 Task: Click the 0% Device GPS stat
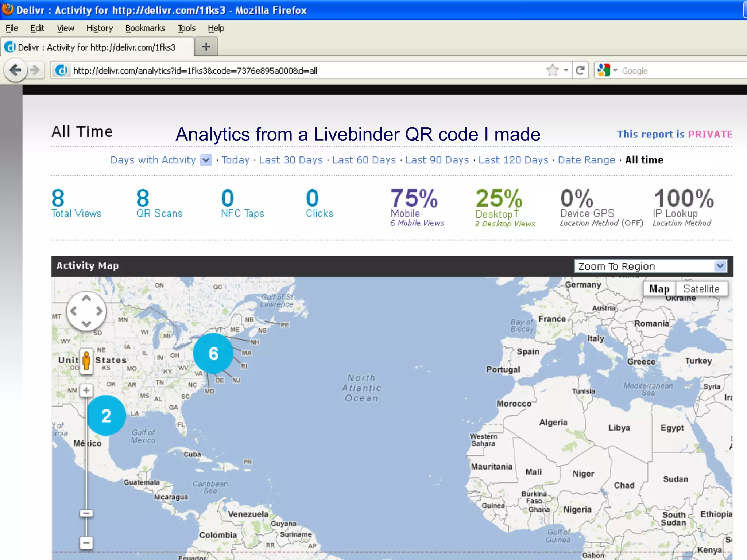pos(601,207)
